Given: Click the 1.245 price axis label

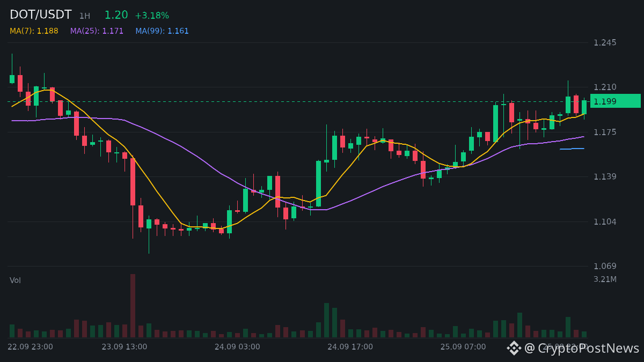Looking at the screenshot, I should (x=605, y=42).
